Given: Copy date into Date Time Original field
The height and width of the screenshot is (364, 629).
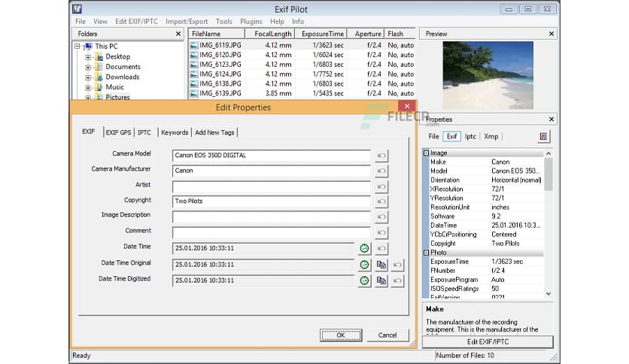Looking at the screenshot, I should 381,265.
